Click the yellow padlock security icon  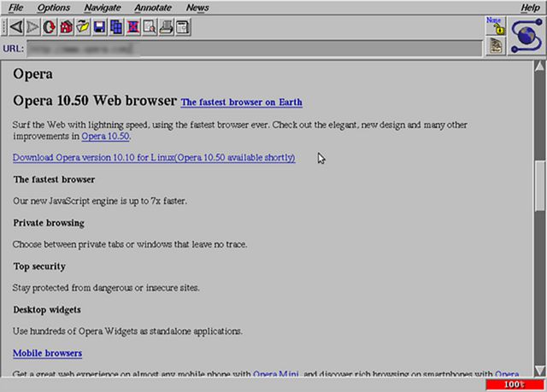click(496, 26)
